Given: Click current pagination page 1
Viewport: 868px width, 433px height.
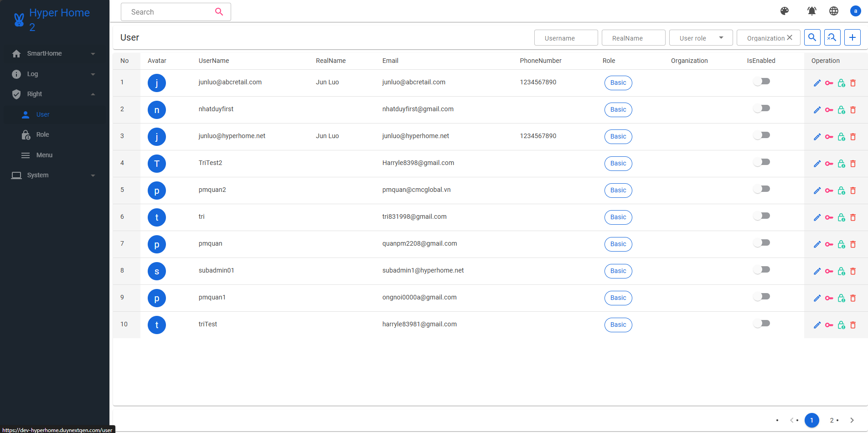Looking at the screenshot, I should pyautogui.click(x=812, y=420).
